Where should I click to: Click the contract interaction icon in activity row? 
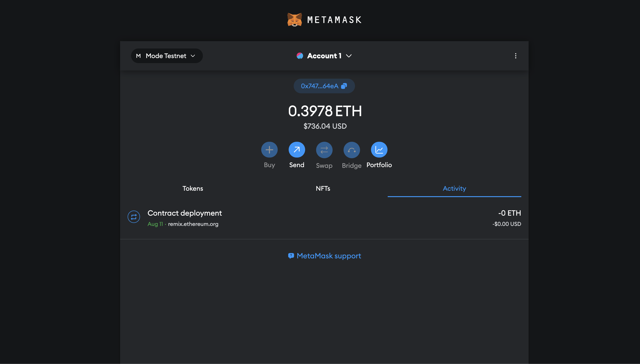pos(134,217)
